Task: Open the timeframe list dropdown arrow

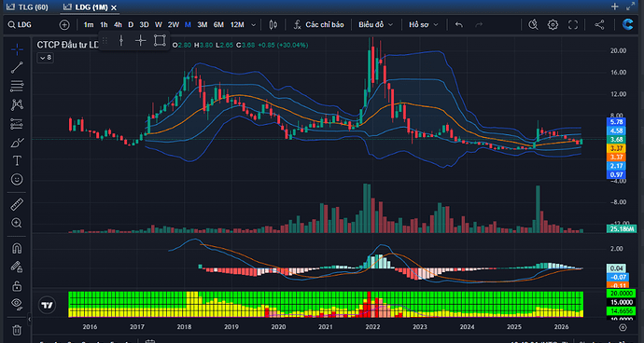Action: click(254, 24)
